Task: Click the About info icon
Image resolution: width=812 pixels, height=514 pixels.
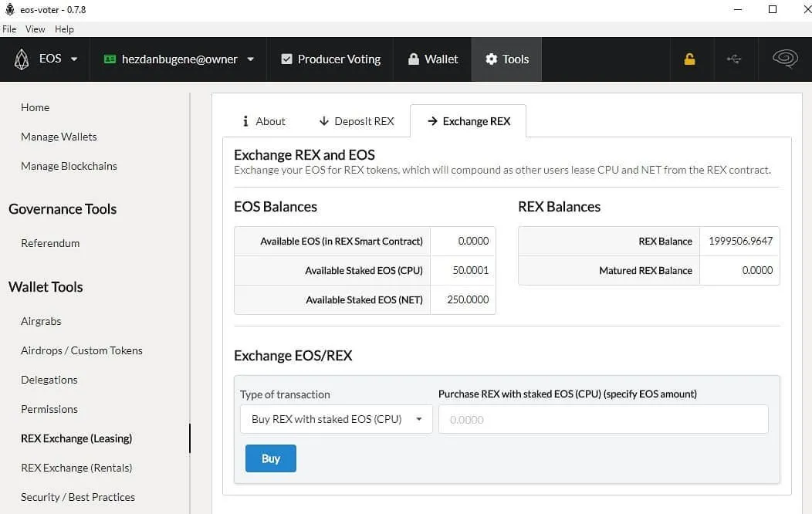Action: (245, 121)
